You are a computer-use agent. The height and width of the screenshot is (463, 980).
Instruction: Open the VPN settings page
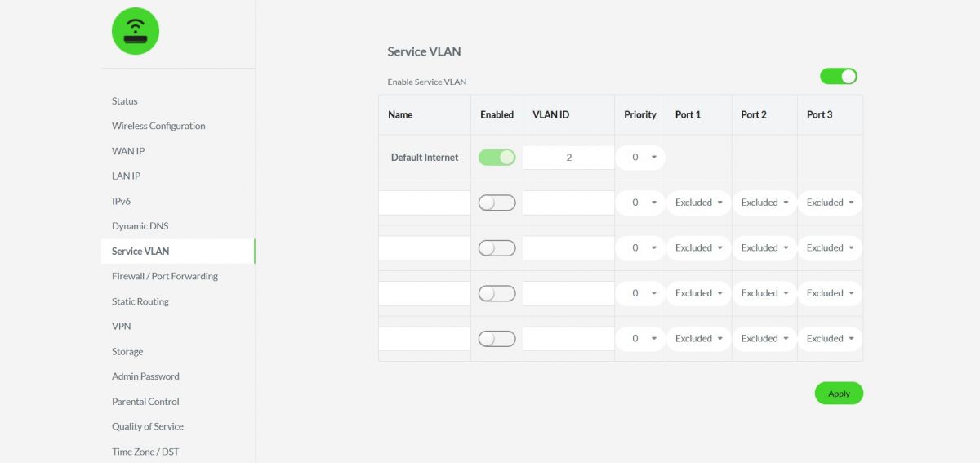121,326
